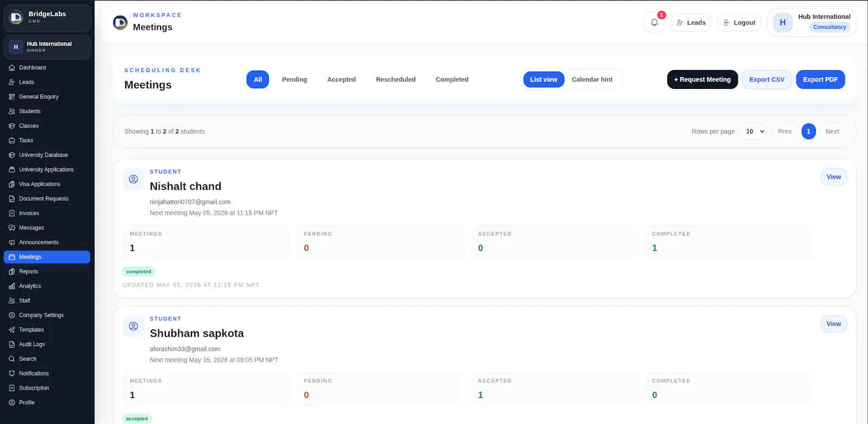Screen dimensions: 868x424
Task: Filter meetings by Rescheduled
Action: 395,80
